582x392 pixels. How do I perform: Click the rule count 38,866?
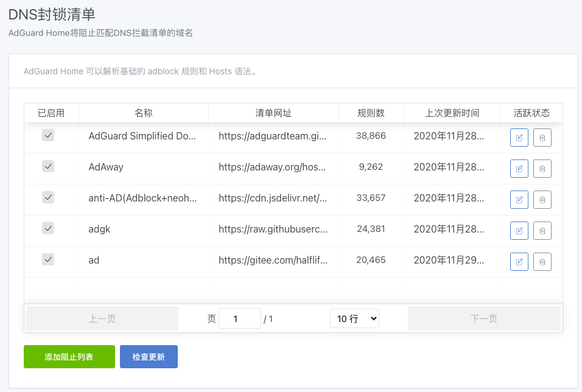tap(371, 136)
